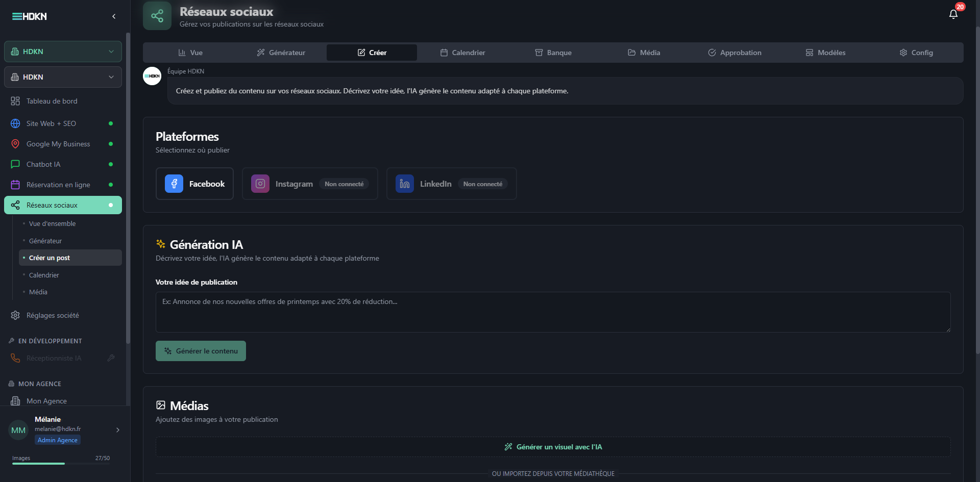Click the Mon Agence building icon
The image size is (980, 482).
tap(15, 401)
